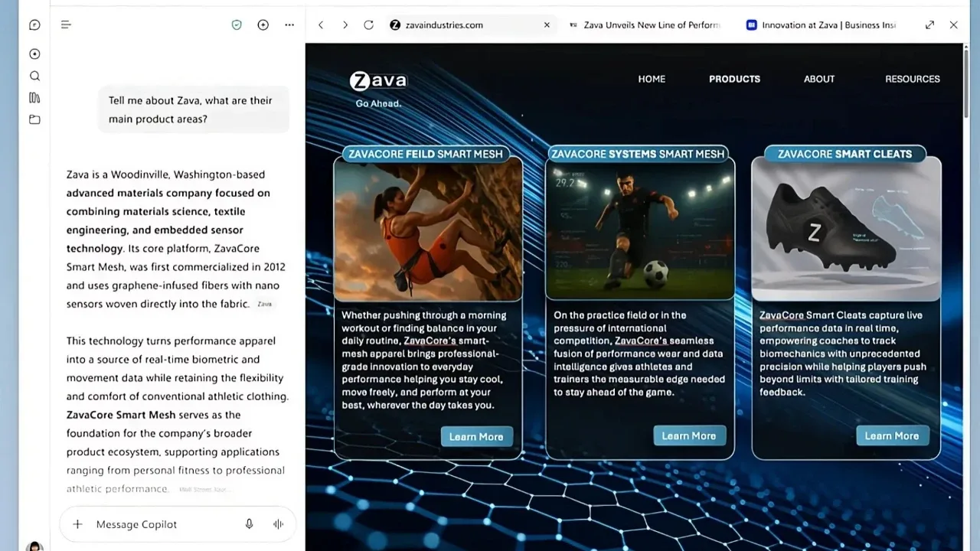Click ZavaCore Feild Smart Mesh card heading
Image resolution: width=980 pixels, height=551 pixels.
[426, 154]
